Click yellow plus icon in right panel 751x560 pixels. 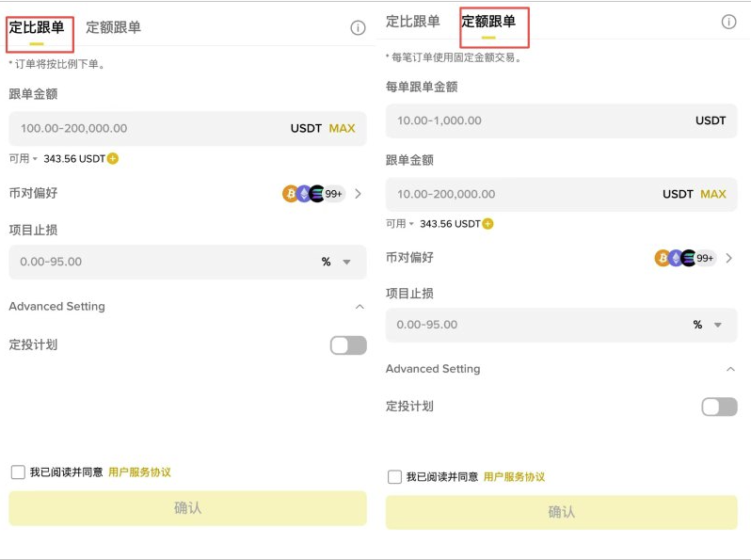pyautogui.click(x=487, y=224)
